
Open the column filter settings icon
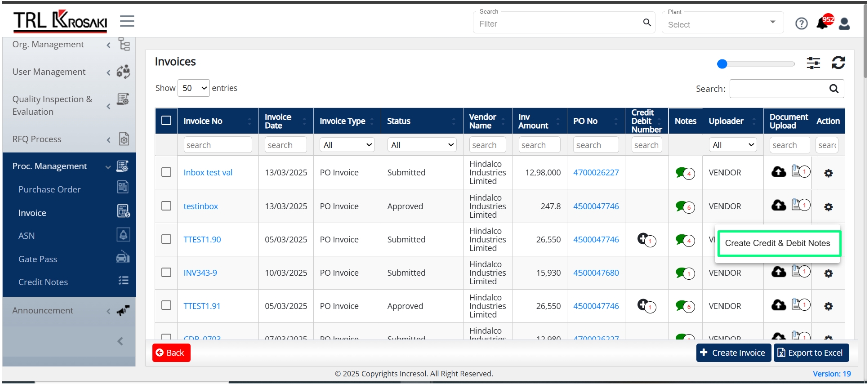click(813, 63)
